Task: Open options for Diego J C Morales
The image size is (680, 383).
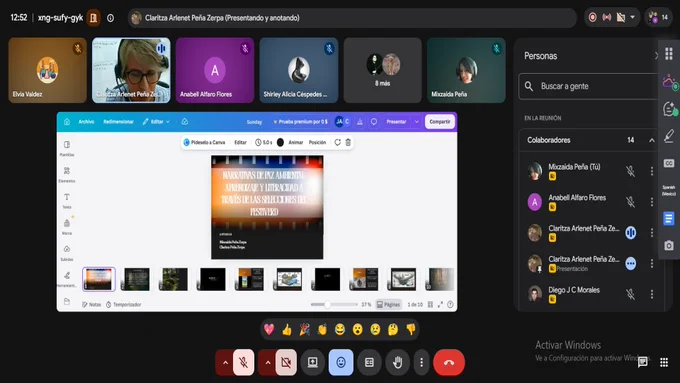Action: (652, 295)
